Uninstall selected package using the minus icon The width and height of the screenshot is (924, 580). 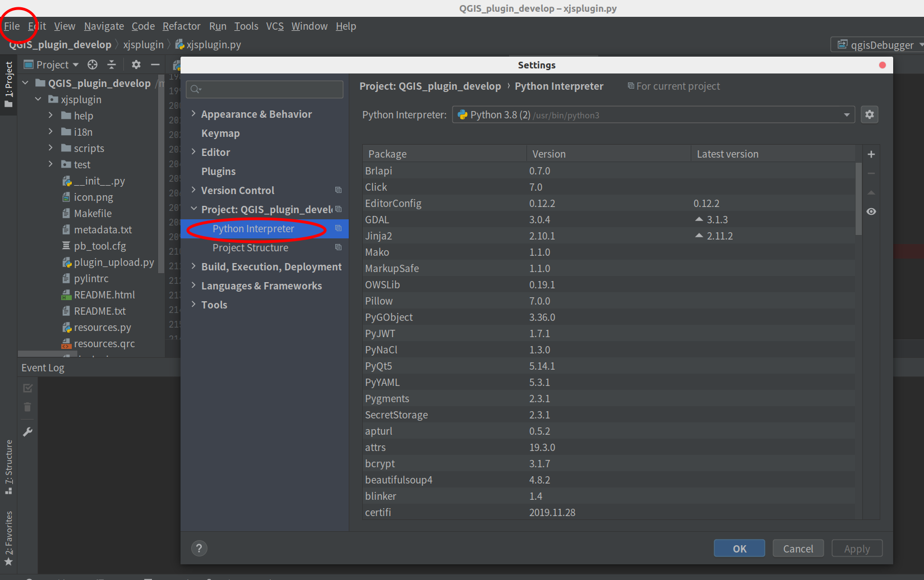(x=871, y=173)
